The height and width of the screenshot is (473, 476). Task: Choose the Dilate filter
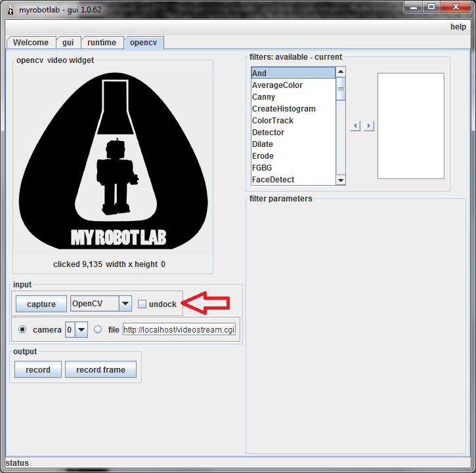[x=293, y=144]
